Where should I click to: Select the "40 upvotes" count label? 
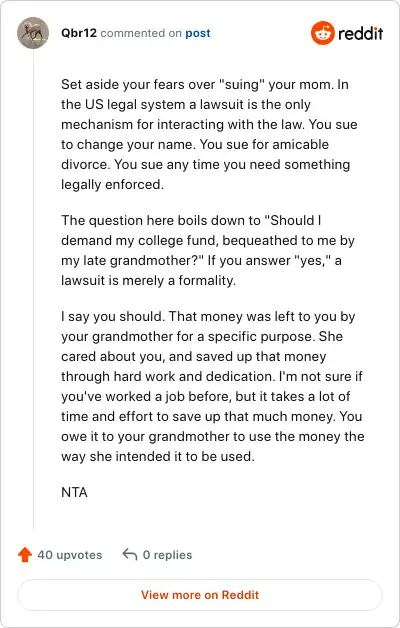tap(70, 555)
